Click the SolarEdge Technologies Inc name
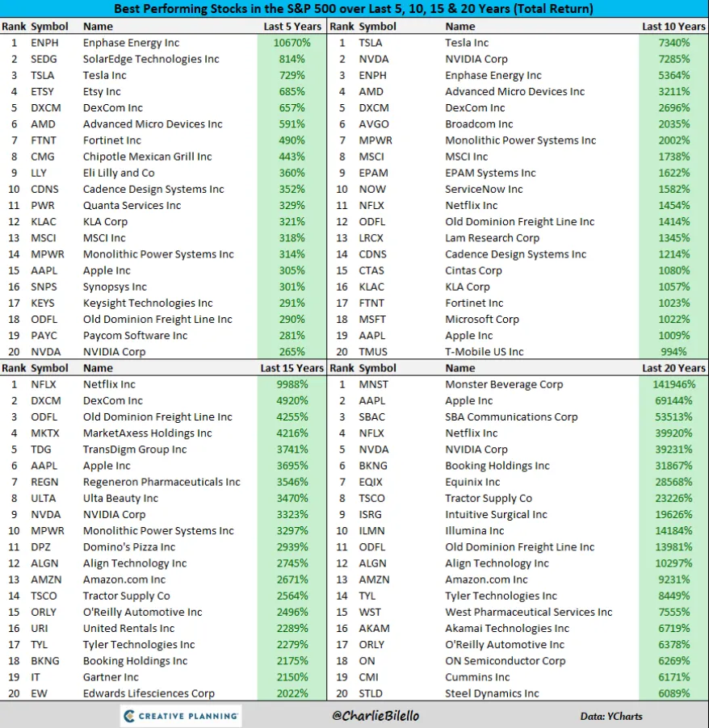 pos(151,59)
